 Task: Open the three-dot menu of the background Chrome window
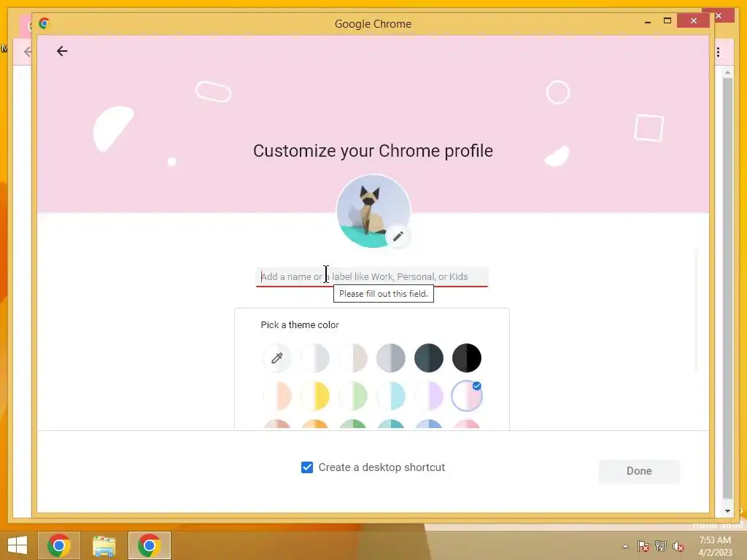coord(718,52)
